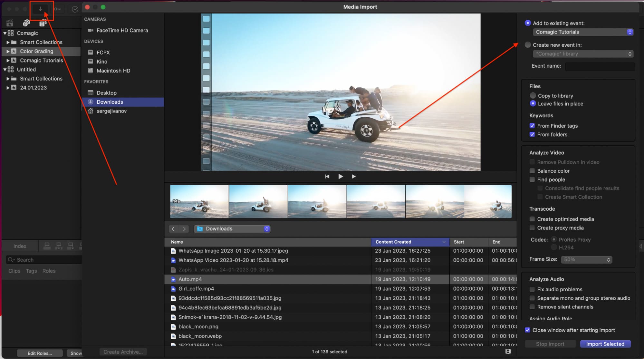The image size is (644, 359).
Task: Expand the Color Grading event
Action: [x=8, y=51]
